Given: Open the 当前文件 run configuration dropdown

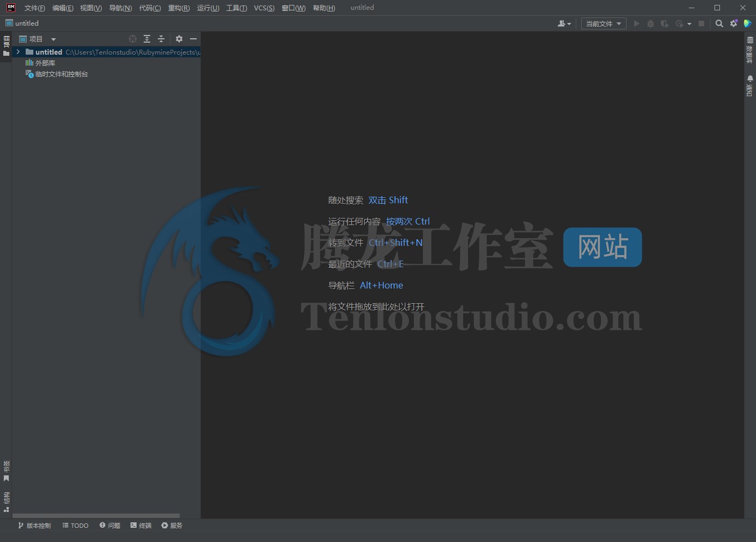Looking at the screenshot, I should tap(604, 23).
